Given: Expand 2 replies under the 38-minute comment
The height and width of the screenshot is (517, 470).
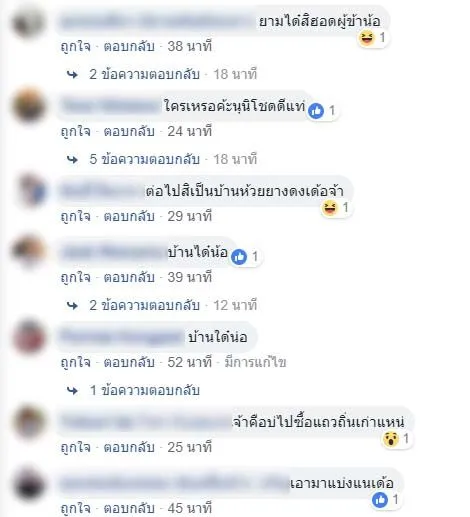Looking at the screenshot, I should 144,74.
